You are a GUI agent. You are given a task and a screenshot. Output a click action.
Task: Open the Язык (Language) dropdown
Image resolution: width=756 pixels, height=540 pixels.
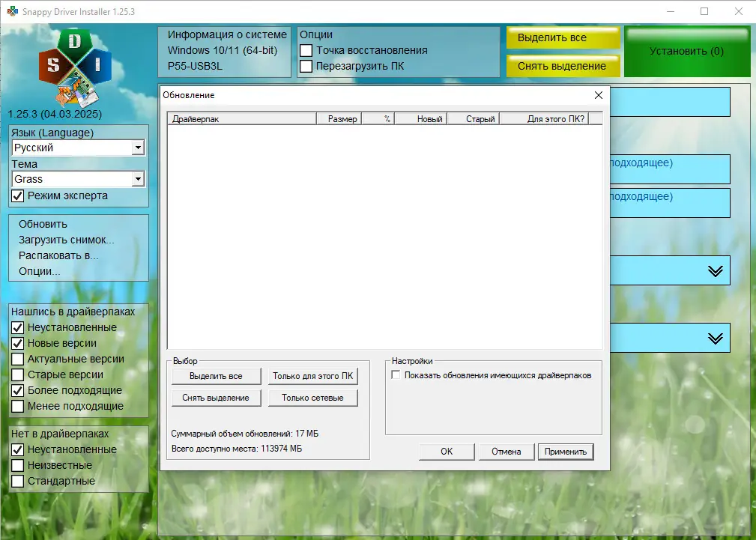point(137,147)
